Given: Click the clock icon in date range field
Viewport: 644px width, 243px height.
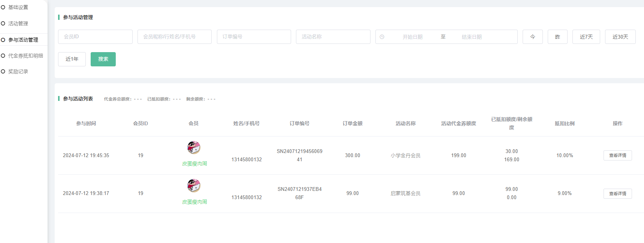Looking at the screenshot, I should pos(382,37).
